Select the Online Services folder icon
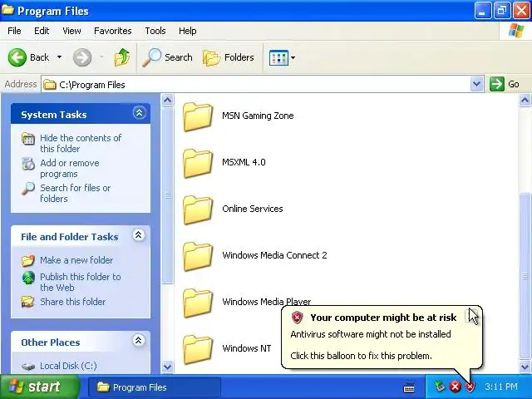 (198, 210)
